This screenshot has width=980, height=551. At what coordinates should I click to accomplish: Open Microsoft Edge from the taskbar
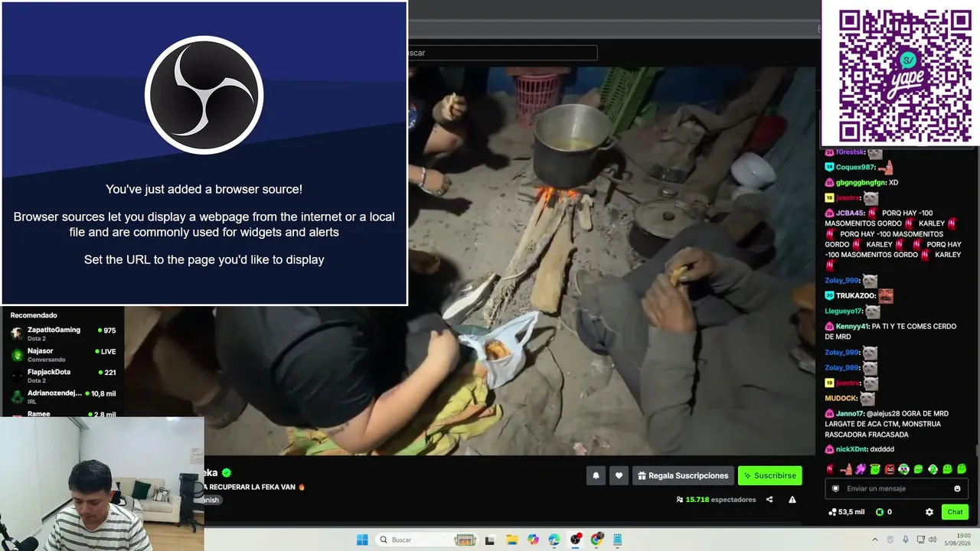(x=554, y=540)
